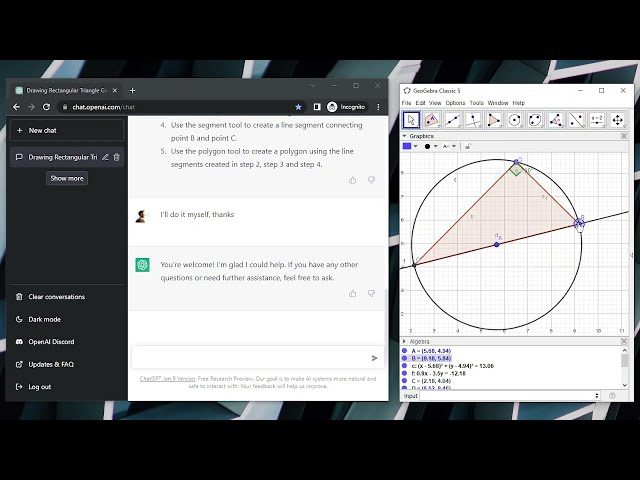Viewport: 640px width, 480px height.
Task: Like the last ChatGPT reply with thumbs up
Action: pos(353,293)
